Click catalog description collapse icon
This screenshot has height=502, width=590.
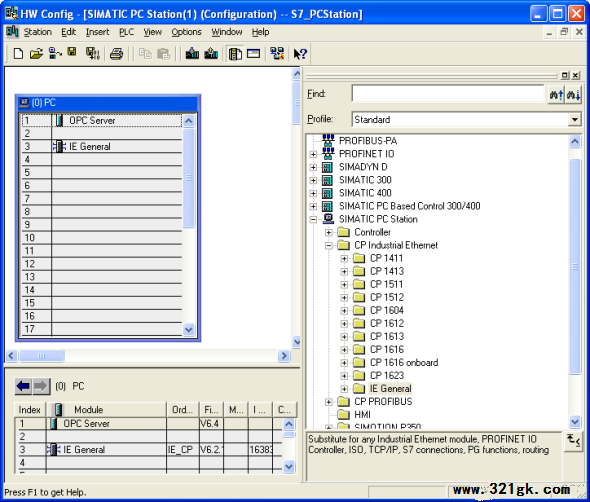coord(573,440)
